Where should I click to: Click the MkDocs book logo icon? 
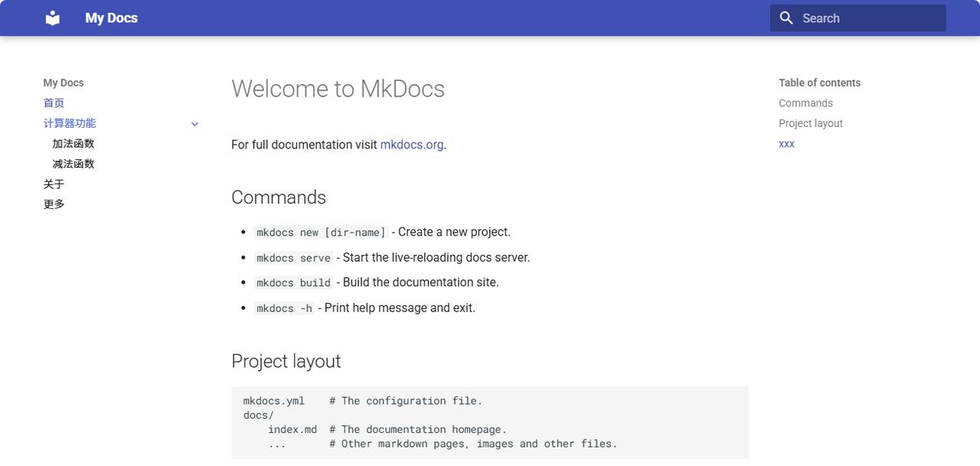point(53,18)
